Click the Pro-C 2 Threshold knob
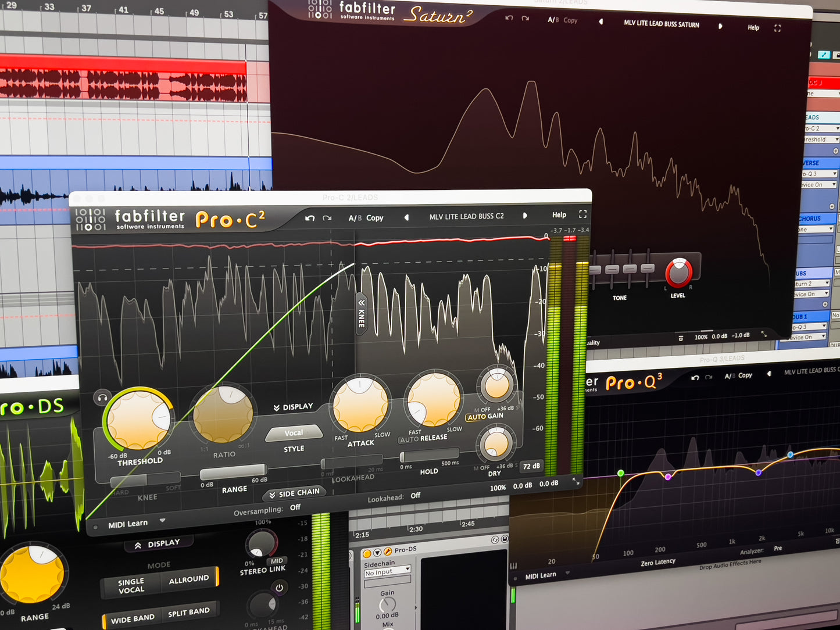The width and height of the screenshot is (840, 630). [x=138, y=418]
